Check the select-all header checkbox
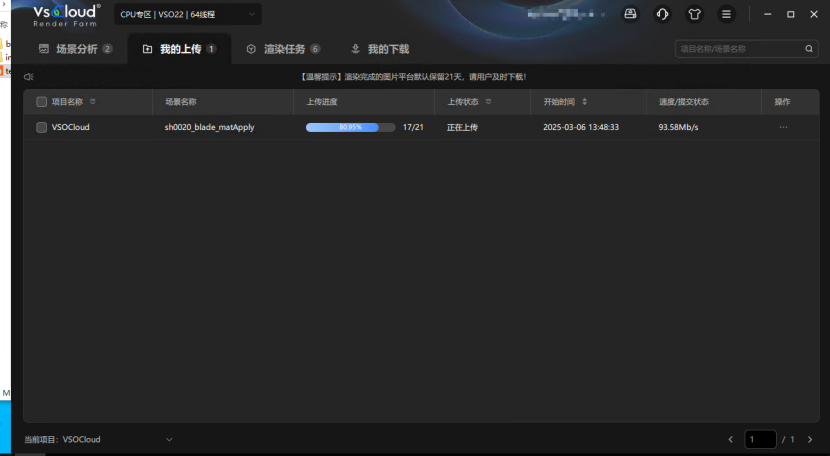 point(41,101)
